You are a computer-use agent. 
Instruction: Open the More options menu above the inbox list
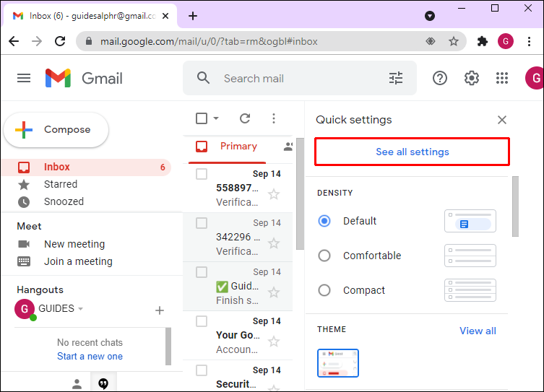[x=274, y=118]
